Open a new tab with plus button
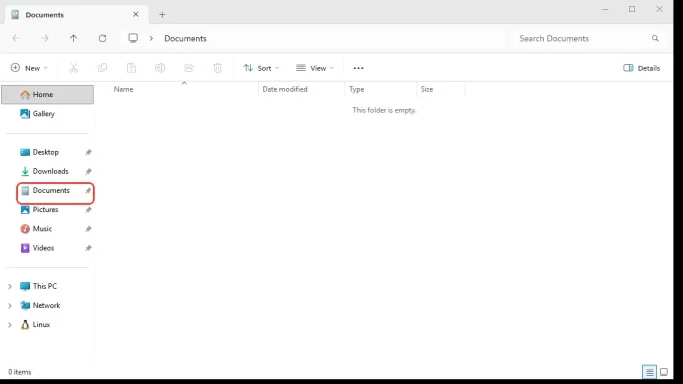This screenshot has height=384, width=683. (x=162, y=15)
